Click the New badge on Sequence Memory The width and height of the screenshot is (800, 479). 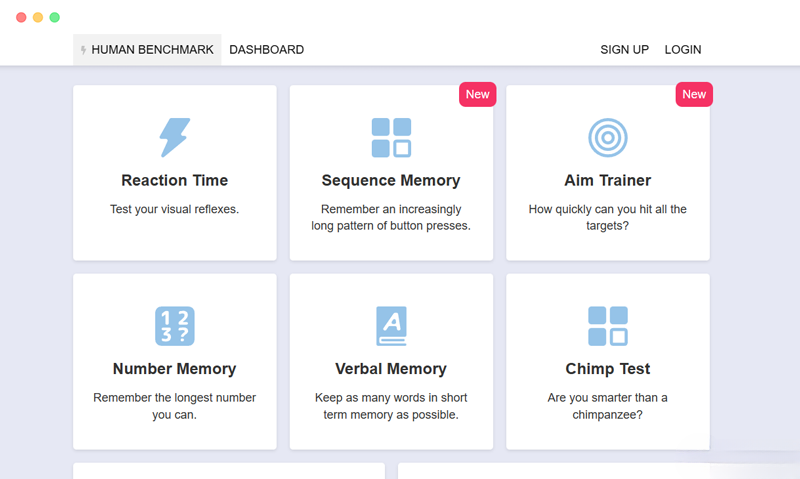click(478, 94)
